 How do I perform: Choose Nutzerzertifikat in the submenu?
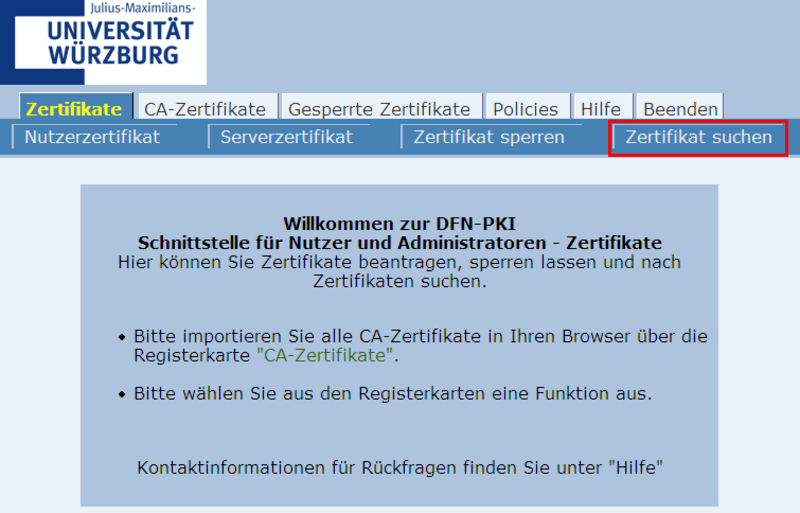[92, 137]
